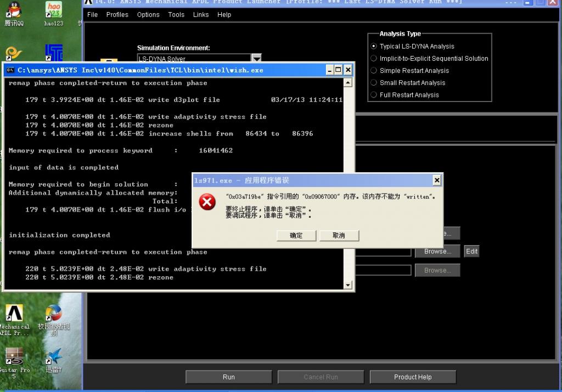
Task: Select Full Restart Analysis radio button
Action: (x=374, y=95)
